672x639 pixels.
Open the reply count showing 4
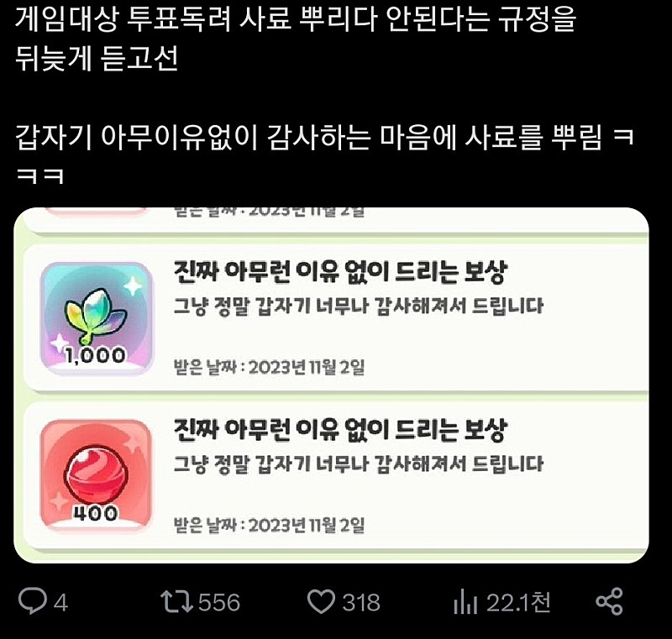pyautogui.click(x=60, y=603)
